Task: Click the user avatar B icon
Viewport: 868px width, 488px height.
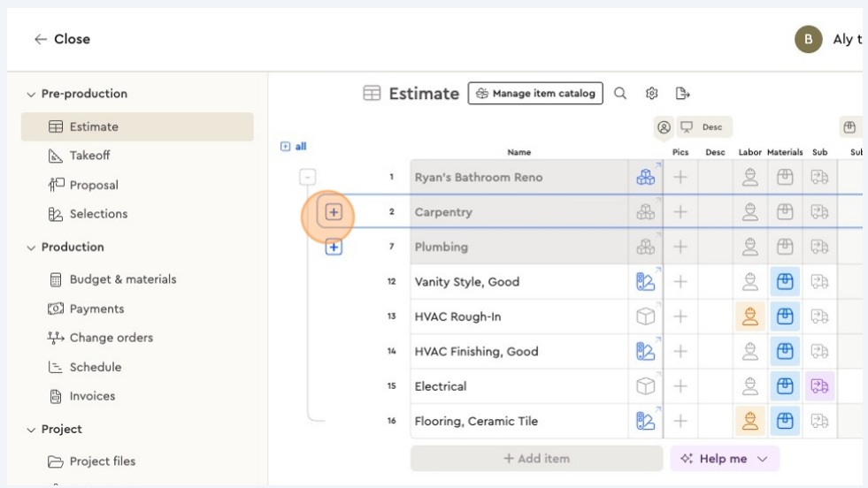Action: (808, 39)
